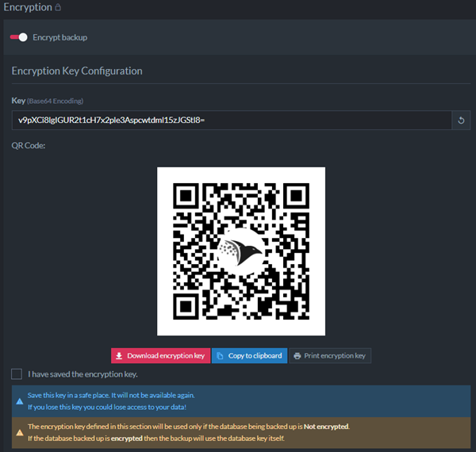This screenshot has height=452, width=476.
Task: Click the Encryption Key Configuration heading
Action: [77, 71]
